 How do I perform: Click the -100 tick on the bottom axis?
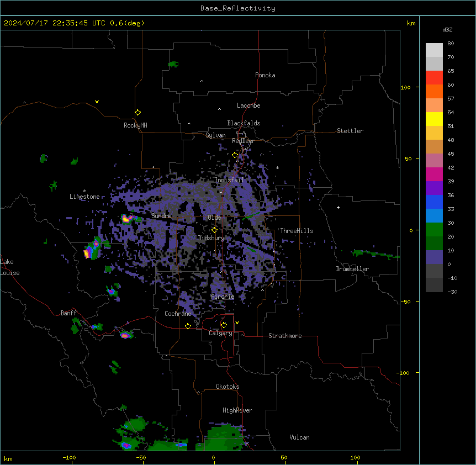tap(69, 458)
